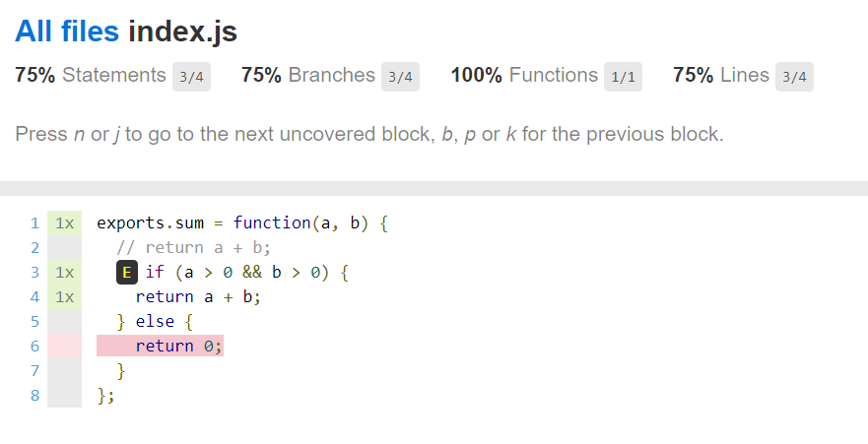Click line number 8 in gutter

click(x=34, y=396)
